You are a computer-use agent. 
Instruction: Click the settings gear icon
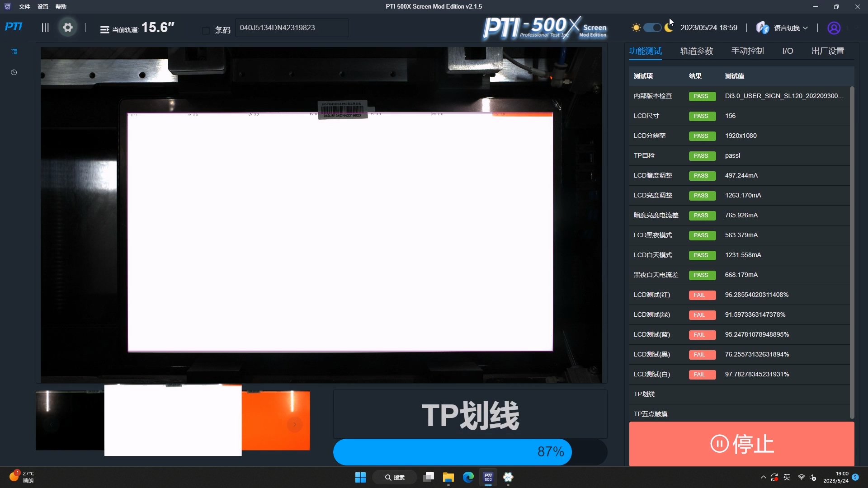click(68, 28)
